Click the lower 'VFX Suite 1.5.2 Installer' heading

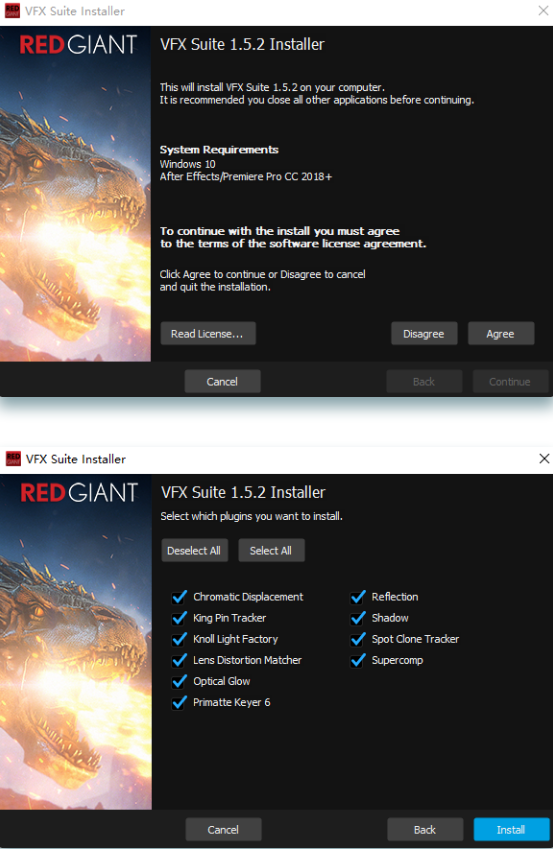coord(243,492)
